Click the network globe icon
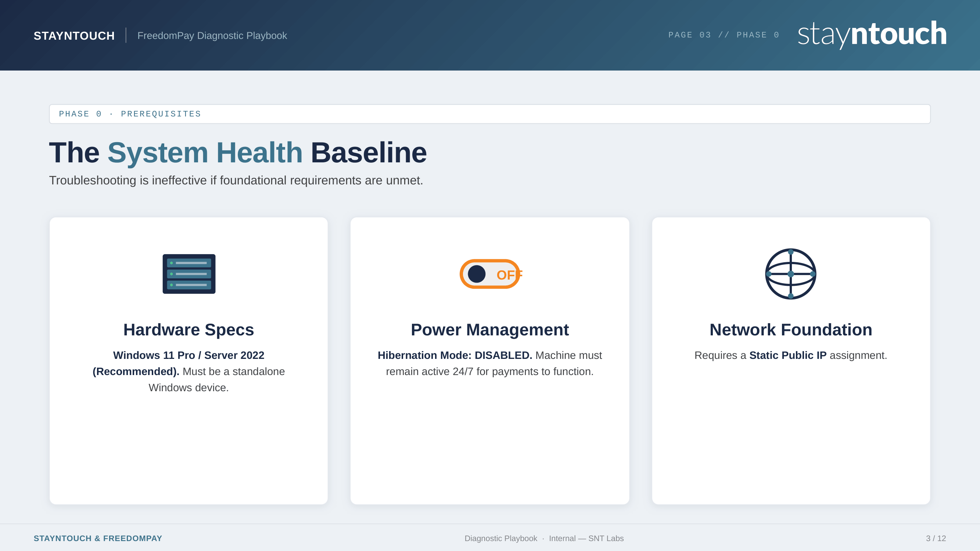The width and height of the screenshot is (980, 551). click(x=790, y=274)
